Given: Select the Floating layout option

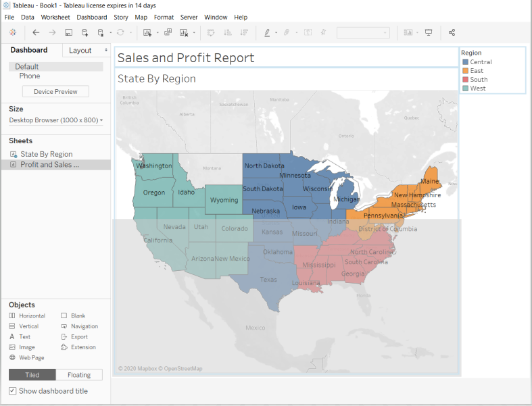Looking at the screenshot, I should (79, 375).
